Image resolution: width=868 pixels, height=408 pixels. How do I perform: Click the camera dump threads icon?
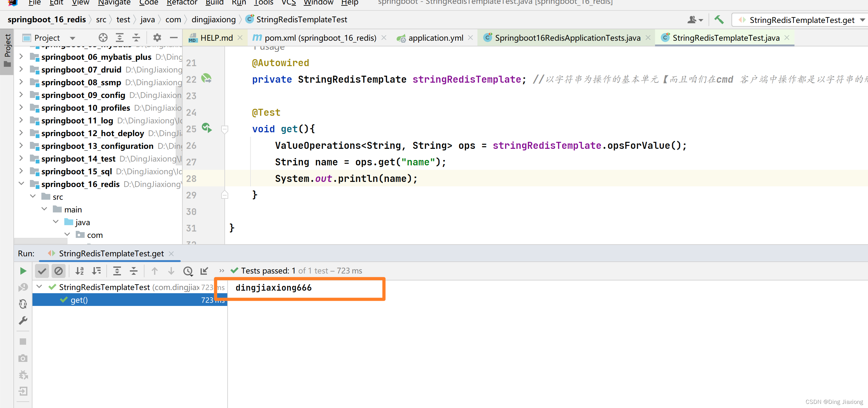23,358
